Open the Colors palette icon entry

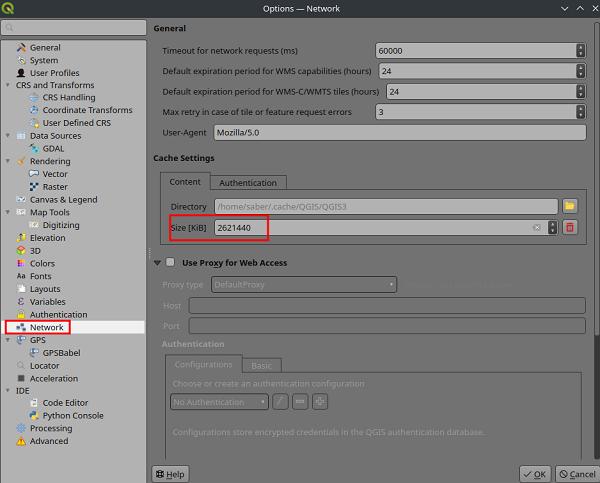point(21,263)
